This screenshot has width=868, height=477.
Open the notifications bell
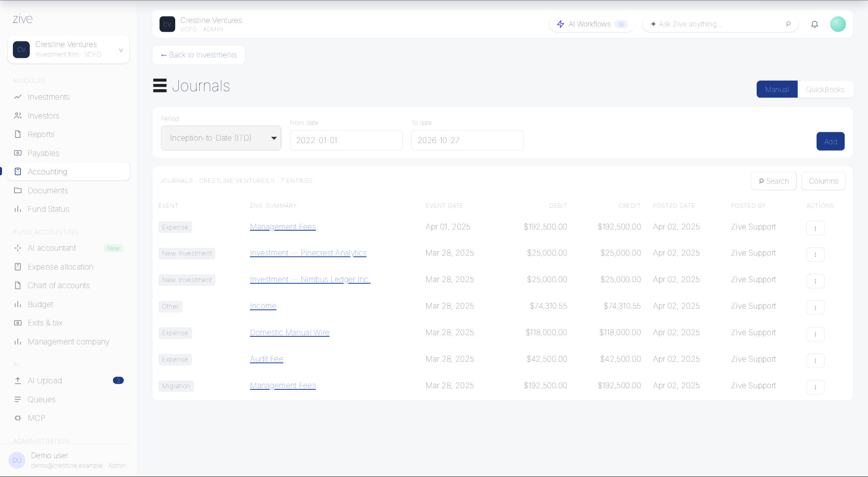[815, 24]
